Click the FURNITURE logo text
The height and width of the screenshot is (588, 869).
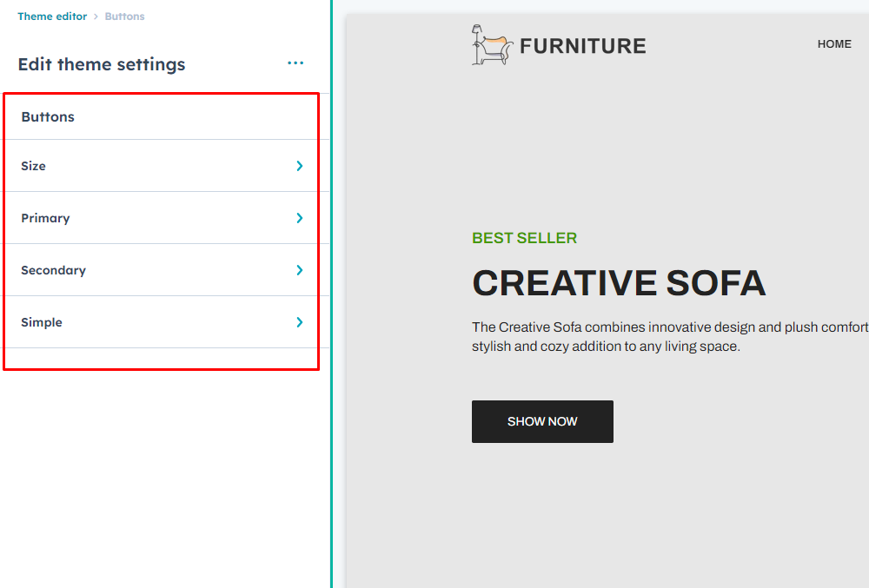point(583,46)
